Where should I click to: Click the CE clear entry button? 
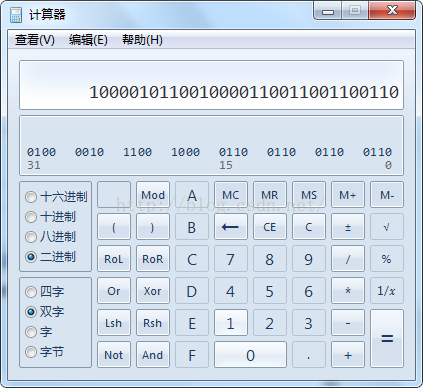(x=270, y=227)
